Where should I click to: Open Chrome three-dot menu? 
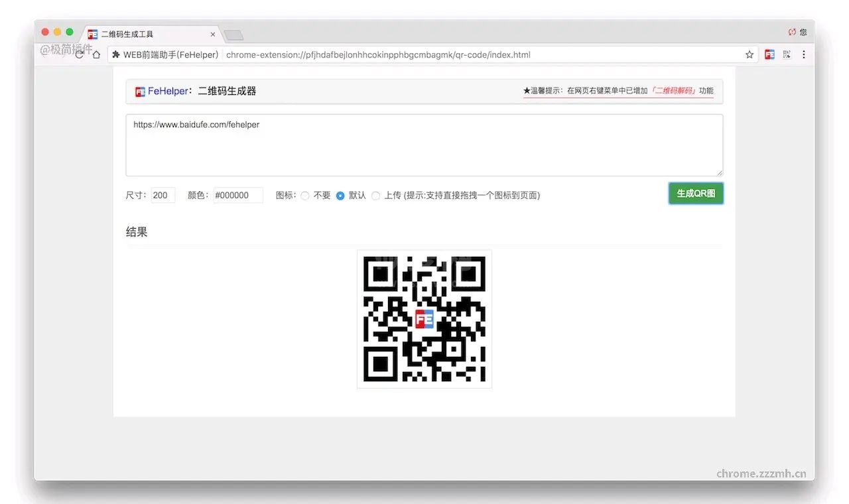click(803, 54)
